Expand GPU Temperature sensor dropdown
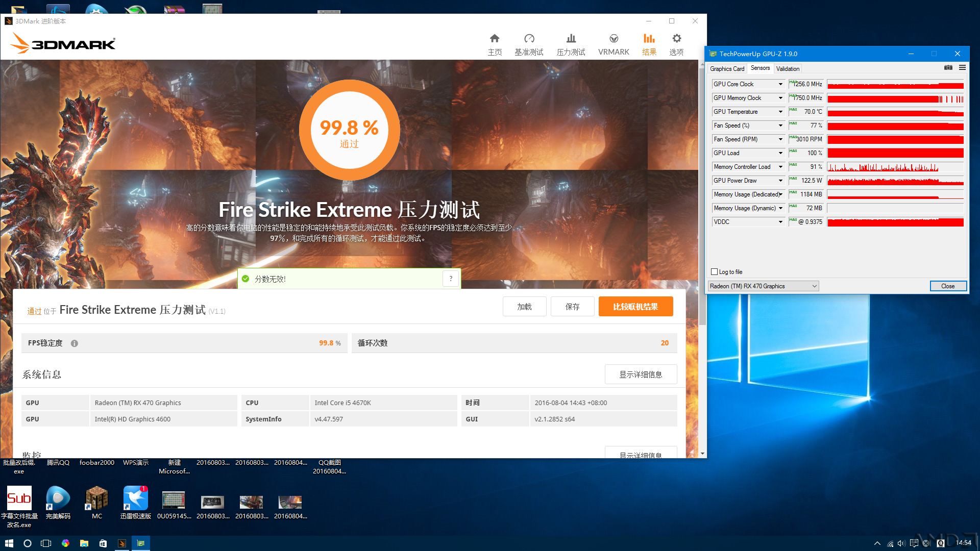 coord(780,112)
